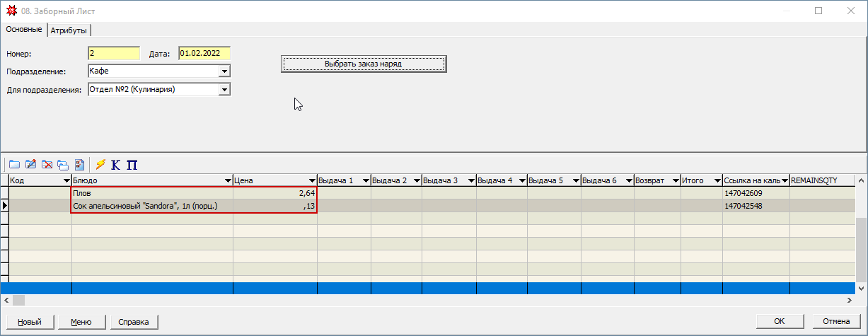Click the Новый button
This screenshot has height=336, width=868.
pyautogui.click(x=29, y=322)
